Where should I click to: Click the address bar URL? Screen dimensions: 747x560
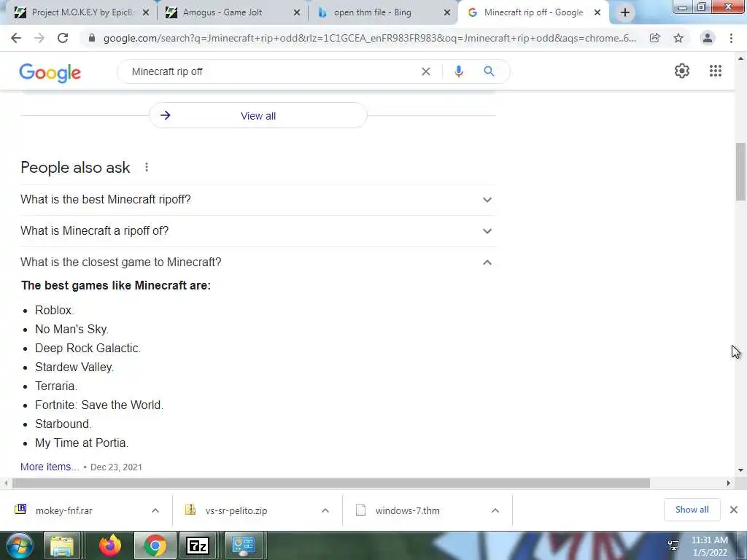[369, 38]
